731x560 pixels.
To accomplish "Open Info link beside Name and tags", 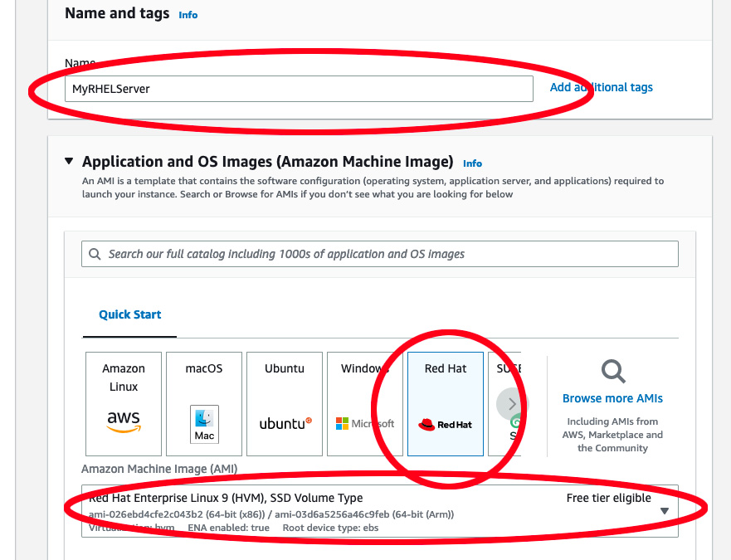I will [188, 15].
